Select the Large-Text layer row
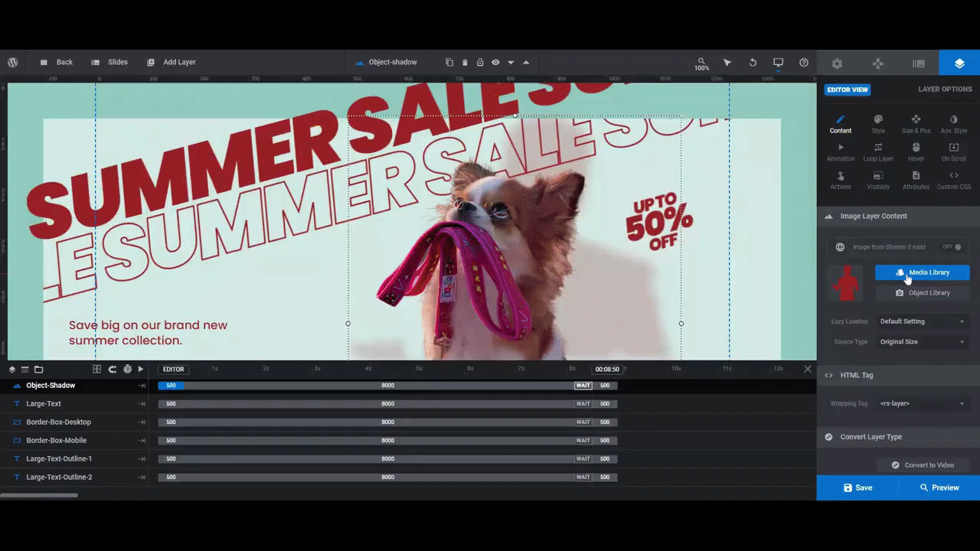 (x=74, y=404)
